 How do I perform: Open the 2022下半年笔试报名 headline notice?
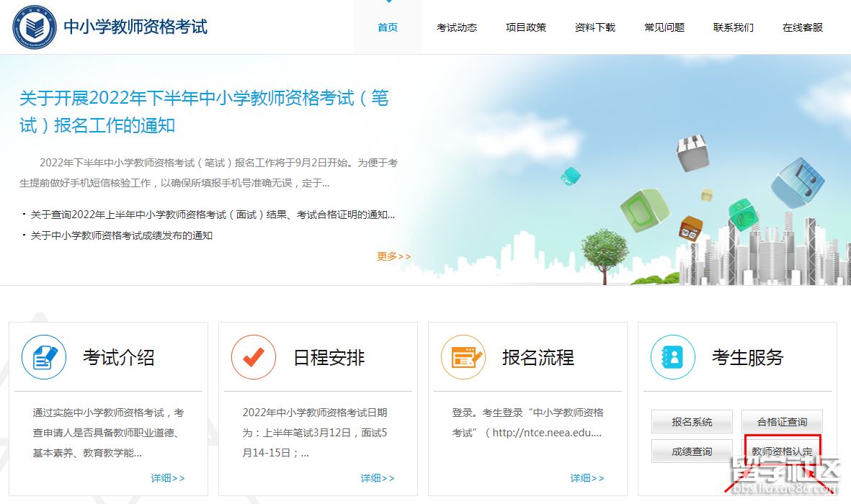[204, 112]
